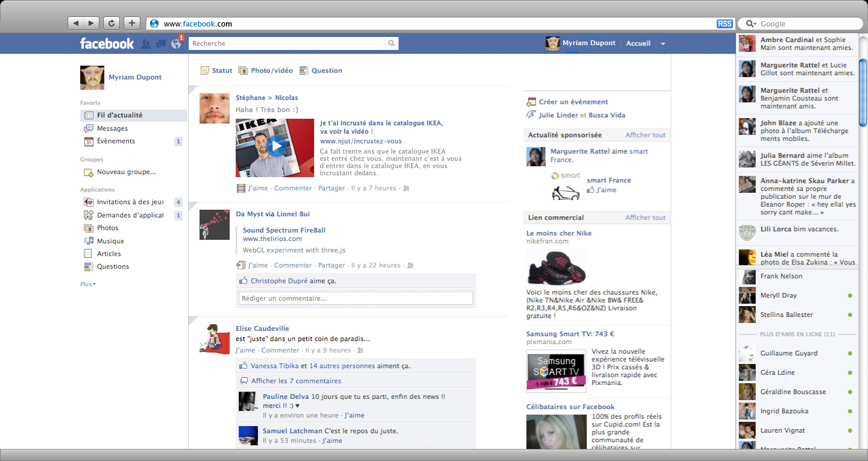Open notifications globe icon

(x=176, y=44)
